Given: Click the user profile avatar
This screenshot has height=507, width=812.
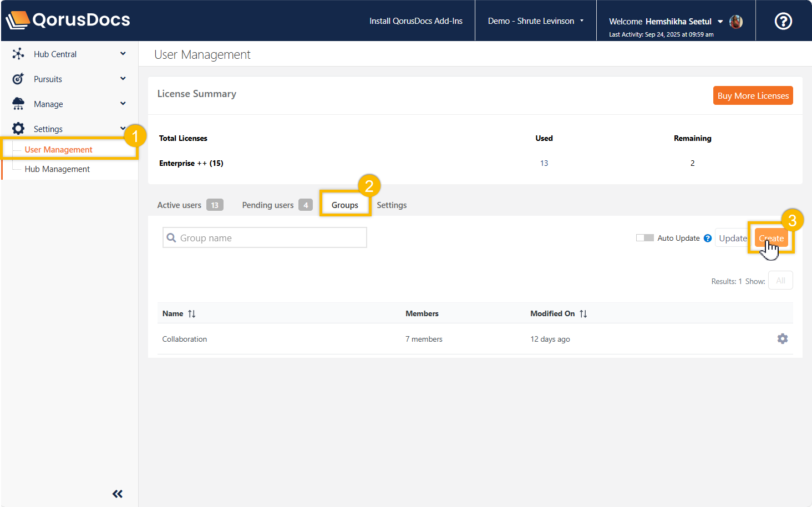Looking at the screenshot, I should pos(736,22).
